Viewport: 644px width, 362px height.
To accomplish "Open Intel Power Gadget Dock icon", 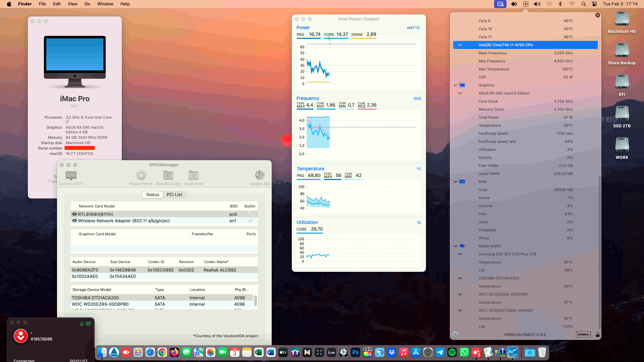I will (x=513, y=352).
